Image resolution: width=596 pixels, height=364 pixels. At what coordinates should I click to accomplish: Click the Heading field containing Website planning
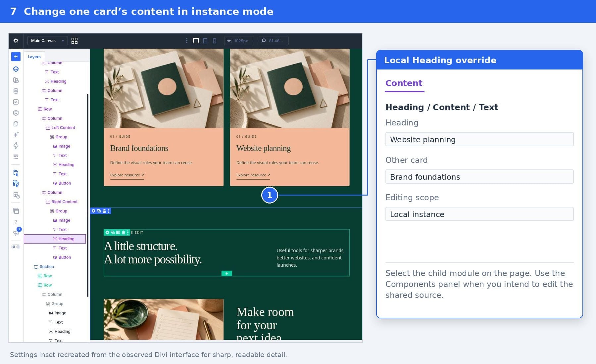(479, 139)
